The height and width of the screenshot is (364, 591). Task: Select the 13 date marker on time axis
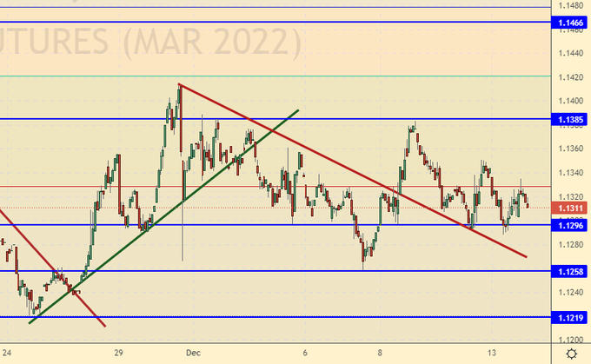coord(491,354)
